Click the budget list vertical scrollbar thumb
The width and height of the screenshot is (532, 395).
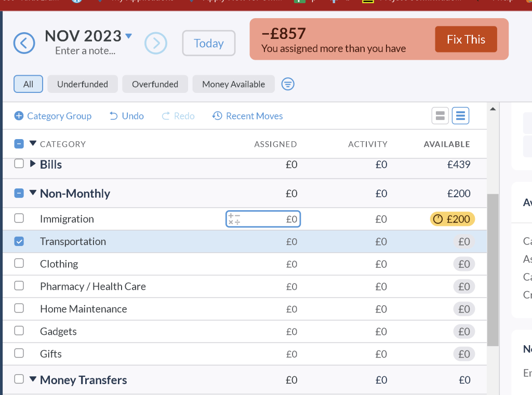[x=493, y=270]
